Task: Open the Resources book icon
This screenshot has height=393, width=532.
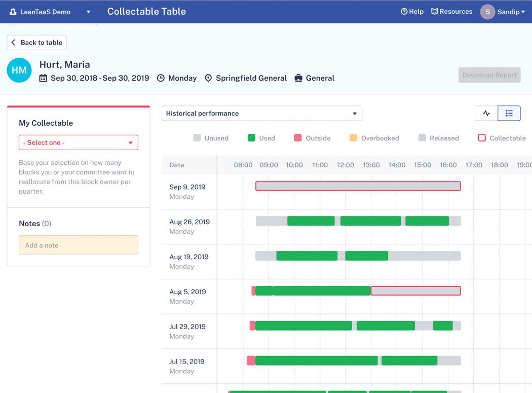Action: (x=434, y=12)
